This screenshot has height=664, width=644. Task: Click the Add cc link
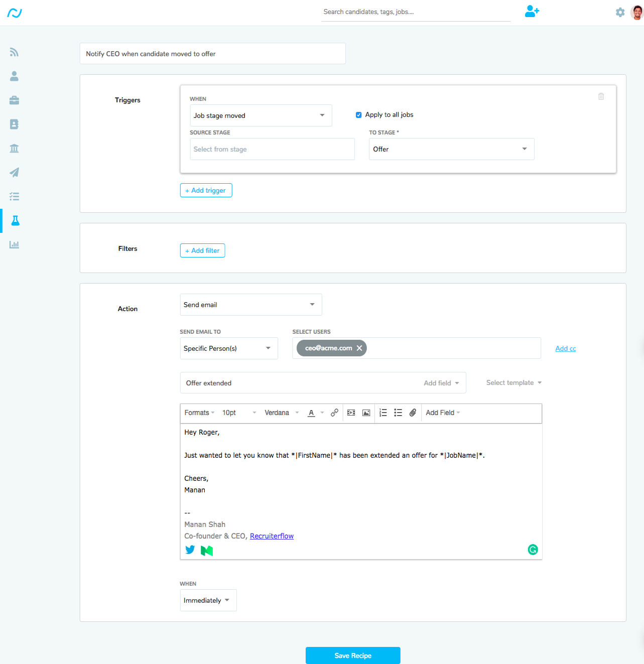pyautogui.click(x=565, y=348)
